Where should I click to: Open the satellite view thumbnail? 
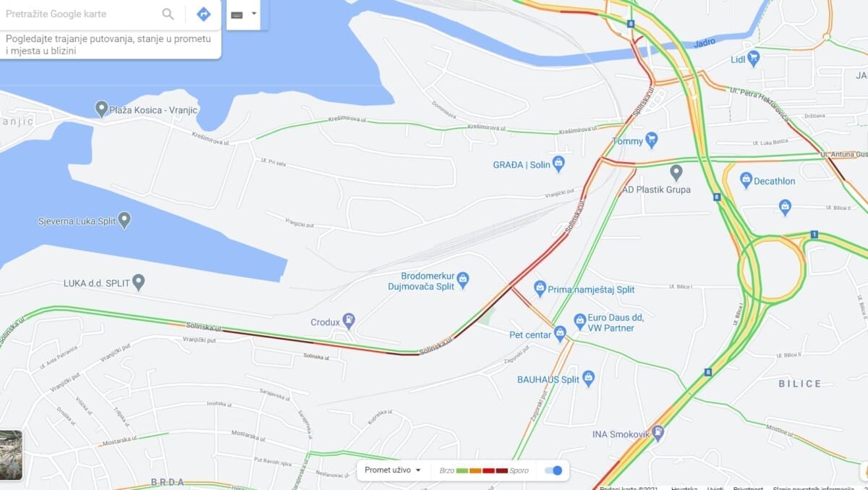click(x=11, y=455)
